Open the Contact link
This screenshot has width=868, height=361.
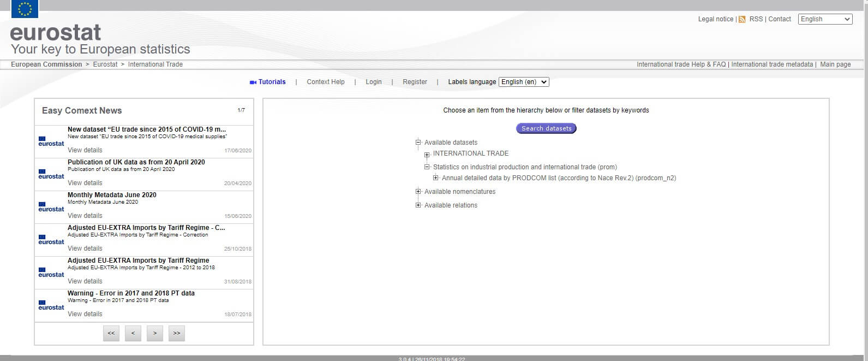[x=780, y=19]
